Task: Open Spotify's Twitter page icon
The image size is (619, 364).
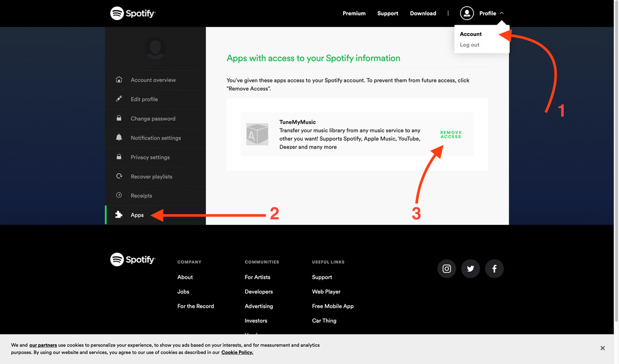Action: [470, 269]
